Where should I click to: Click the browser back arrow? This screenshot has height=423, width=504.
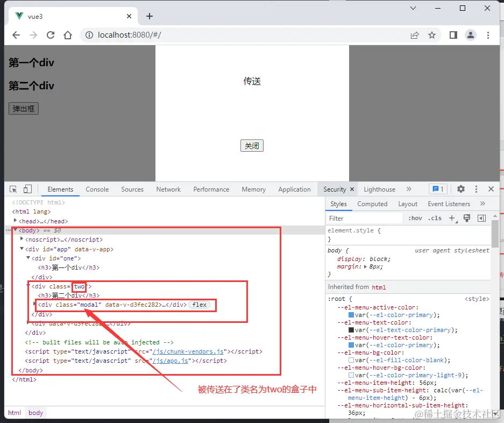tap(16, 35)
